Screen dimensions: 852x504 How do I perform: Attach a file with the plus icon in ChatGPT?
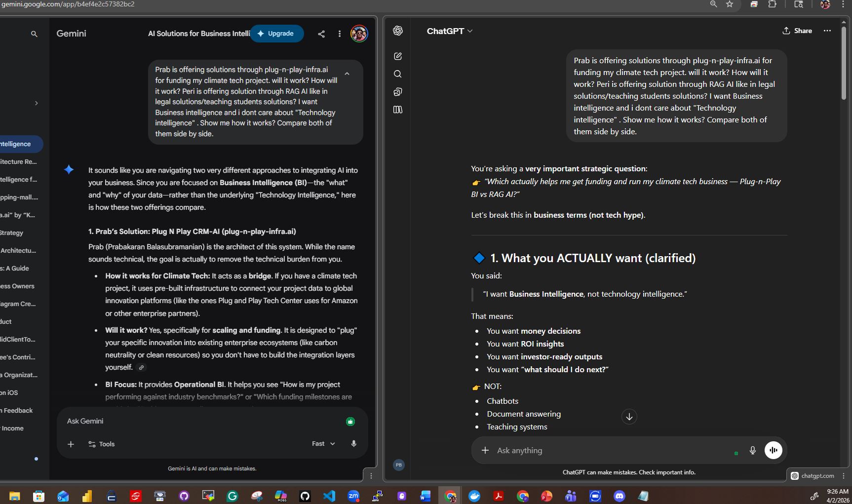pyautogui.click(x=485, y=450)
